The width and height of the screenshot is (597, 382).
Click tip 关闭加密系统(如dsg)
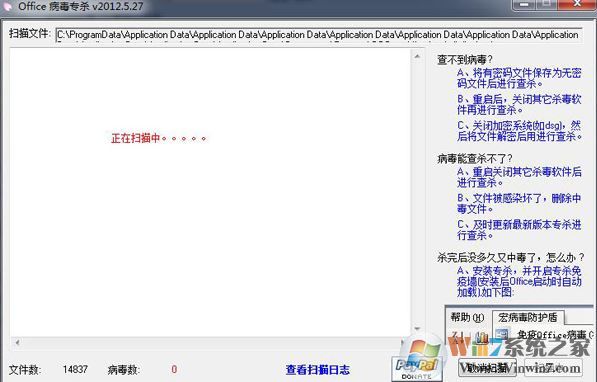click(519, 131)
